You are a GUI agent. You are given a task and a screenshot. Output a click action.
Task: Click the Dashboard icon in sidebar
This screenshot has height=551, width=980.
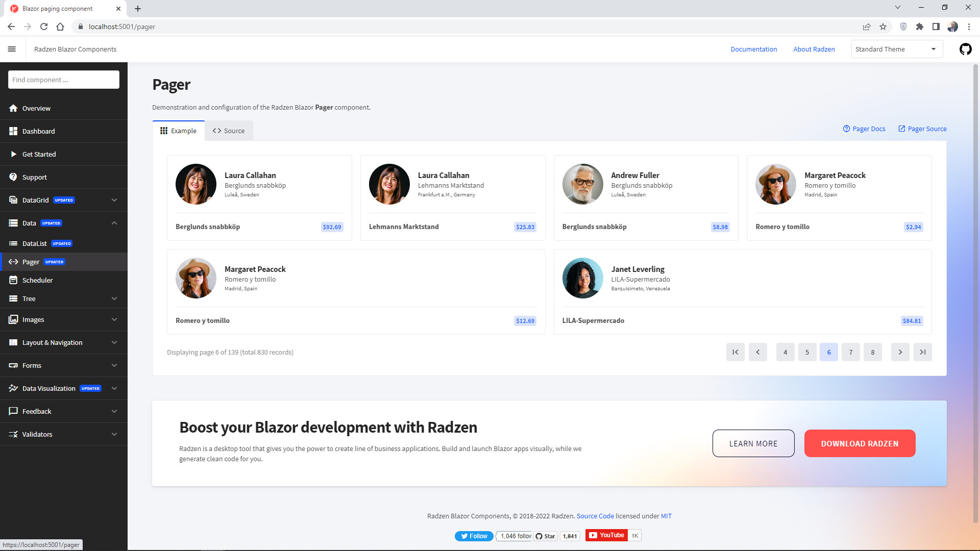click(x=13, y=131)
